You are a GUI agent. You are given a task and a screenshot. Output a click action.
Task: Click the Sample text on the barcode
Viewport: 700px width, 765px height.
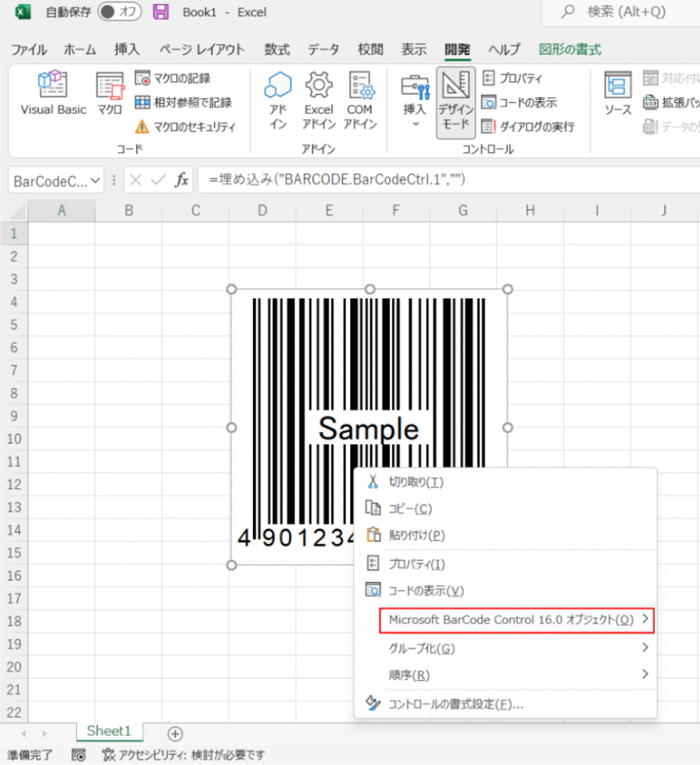click(x=369, y=429)
